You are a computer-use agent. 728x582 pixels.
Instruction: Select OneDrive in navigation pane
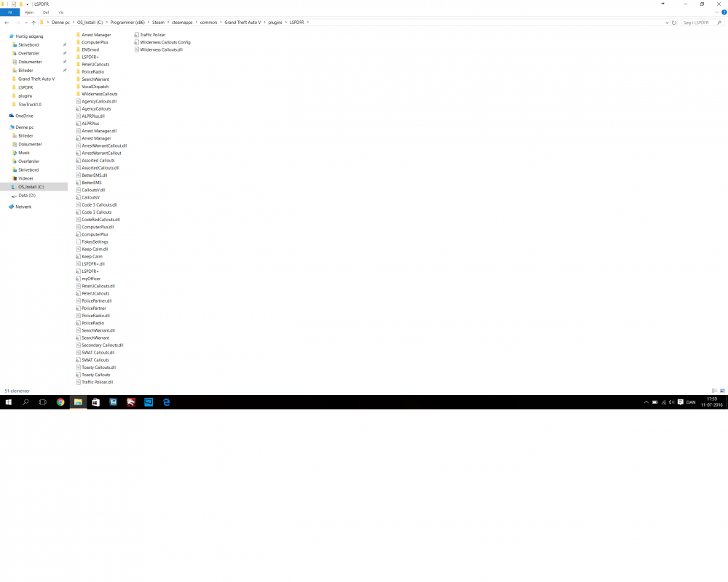[24, 116]
